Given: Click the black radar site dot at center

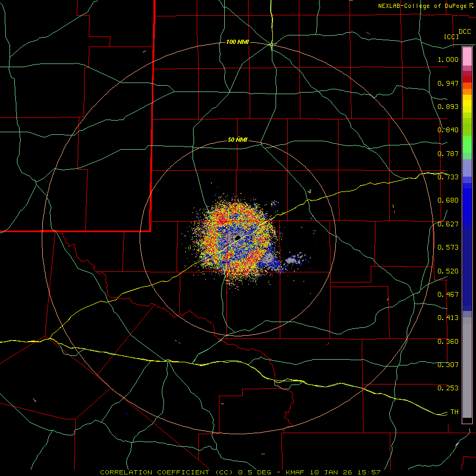Looking at the screenshot, I should click(x=238, y=237).
